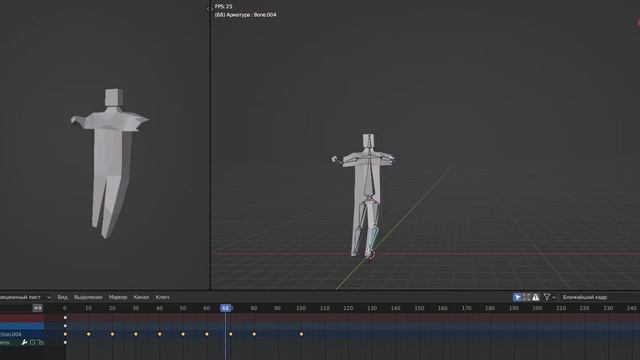The height and width of the screenshot is (360, 640).
Task: Select the blue row keyframe at frame 0
Action: pyautogui.click(x=65, y=326)
